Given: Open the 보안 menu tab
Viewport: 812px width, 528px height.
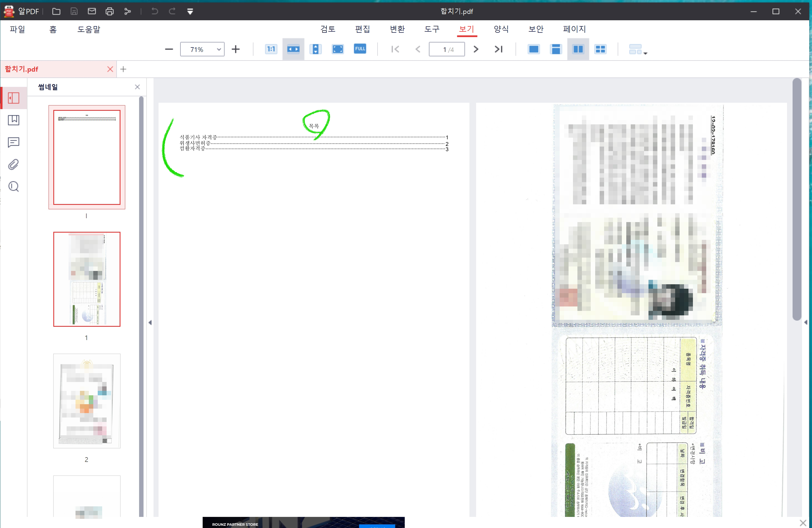Looking at the screenshot, I should [x=536, y=29].
